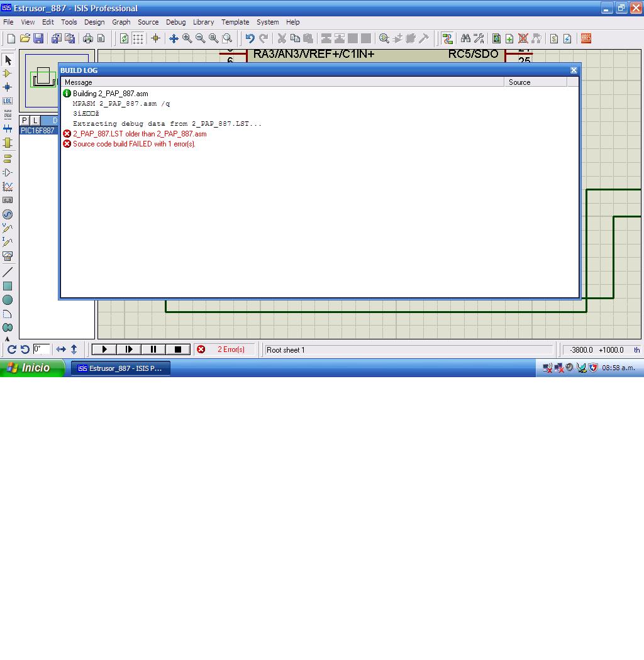
Task: Rotate clockwise with the arrow icon
Action: (x=12, y=349)
